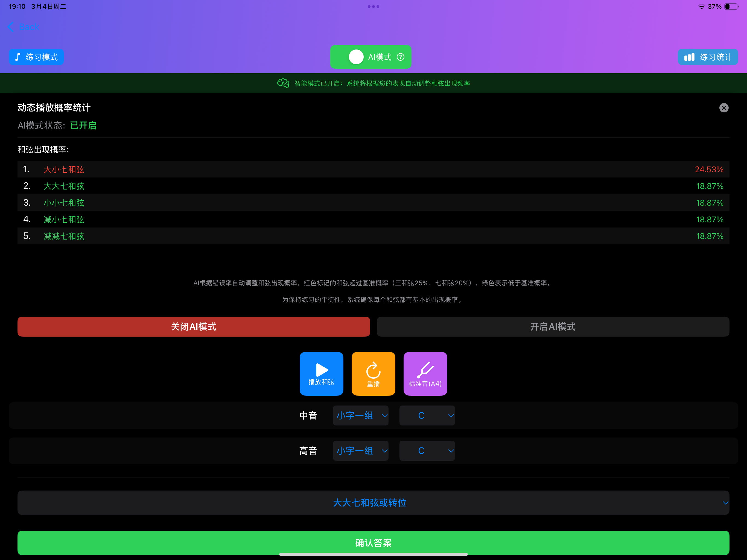Open 中音 note dropdown C
Image resolution: width=747 pixels, height=560 pixels.
427,415
